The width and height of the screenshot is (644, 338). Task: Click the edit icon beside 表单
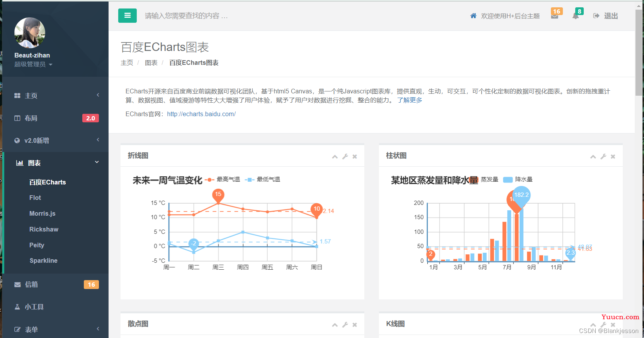[17, 330]
